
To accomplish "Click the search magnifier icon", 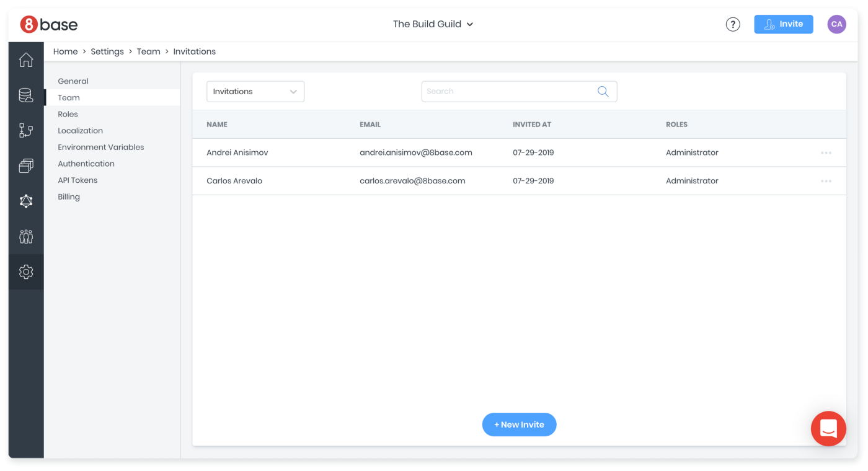I will tap(603, 91).
